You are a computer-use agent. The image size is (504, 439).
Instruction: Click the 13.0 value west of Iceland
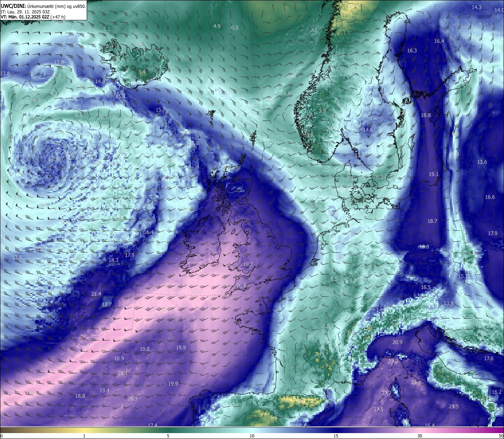(59, 63)
